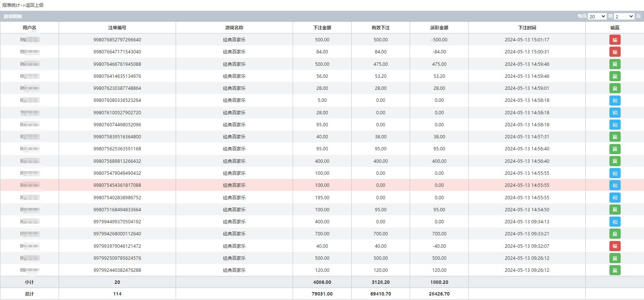Click the subtotal payout 1880.20

pyautogui.click(x=439, y=282)
